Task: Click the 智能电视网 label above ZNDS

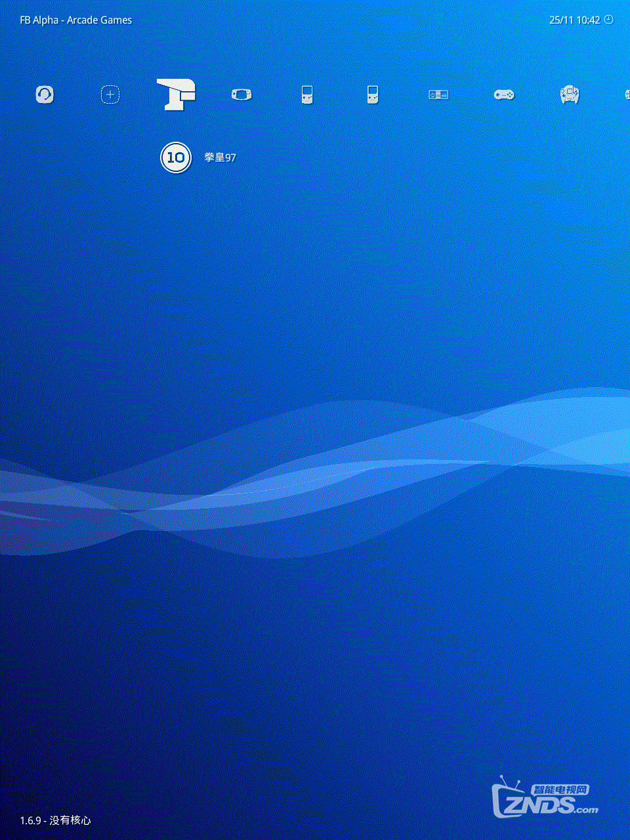Action: pyautogui.click(x=560, y=789)
